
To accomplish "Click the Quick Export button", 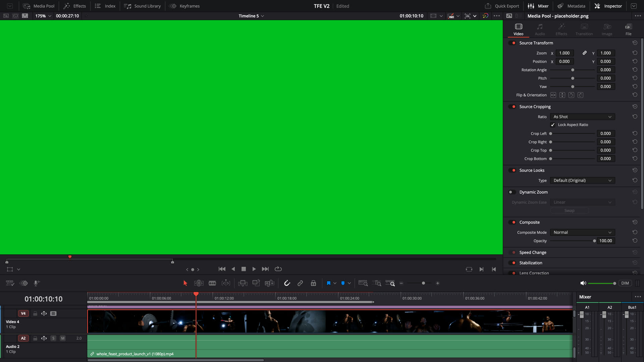I will click(x=502, y=6).
